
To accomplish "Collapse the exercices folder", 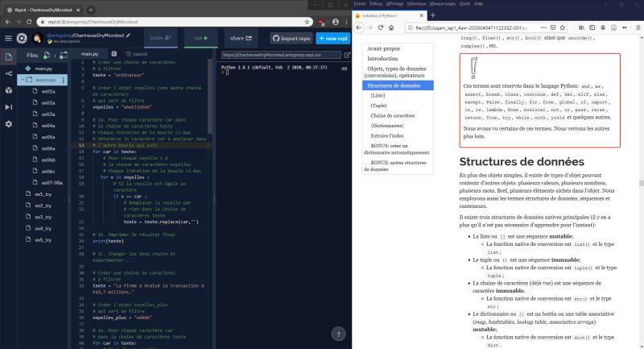I will pyautogui.click(x=23, y=80).
